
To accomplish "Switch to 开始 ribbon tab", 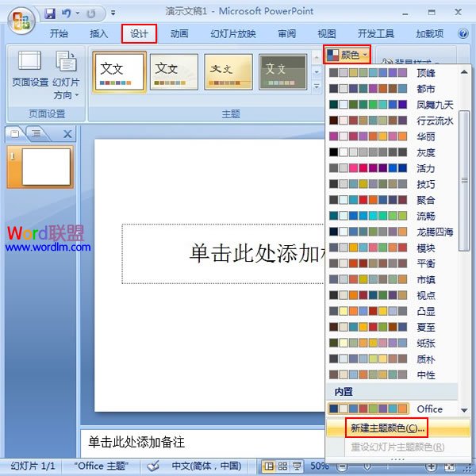I will [59, 33].
